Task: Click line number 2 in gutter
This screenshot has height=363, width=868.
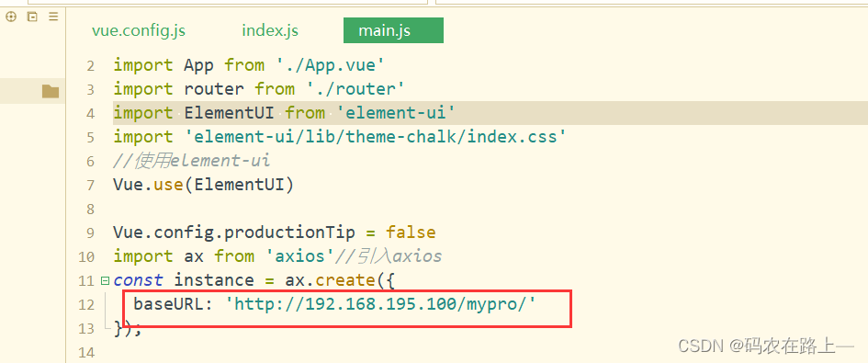Action: [x=90, y=66]
